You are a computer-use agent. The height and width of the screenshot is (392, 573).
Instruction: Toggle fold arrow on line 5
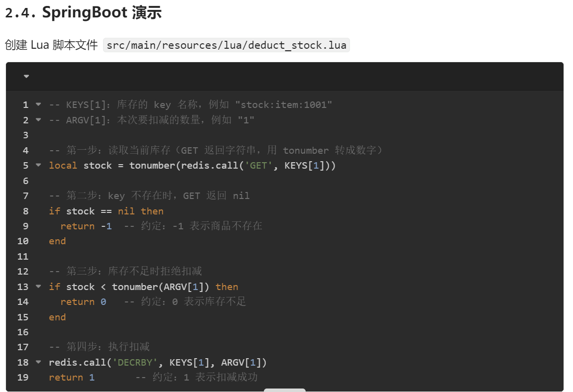(38, 165)
